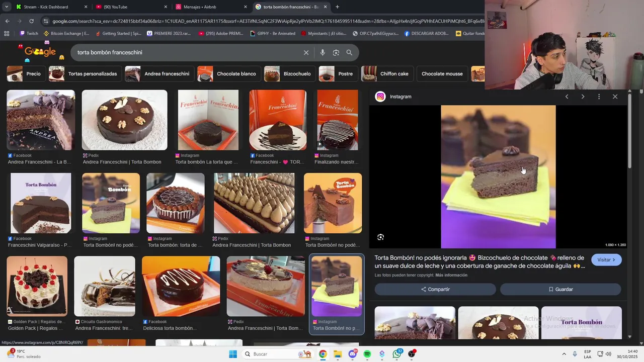Select Chocolate blanco filter chip
The height and width of the screenshot is (362, 644).
(229, 74)
